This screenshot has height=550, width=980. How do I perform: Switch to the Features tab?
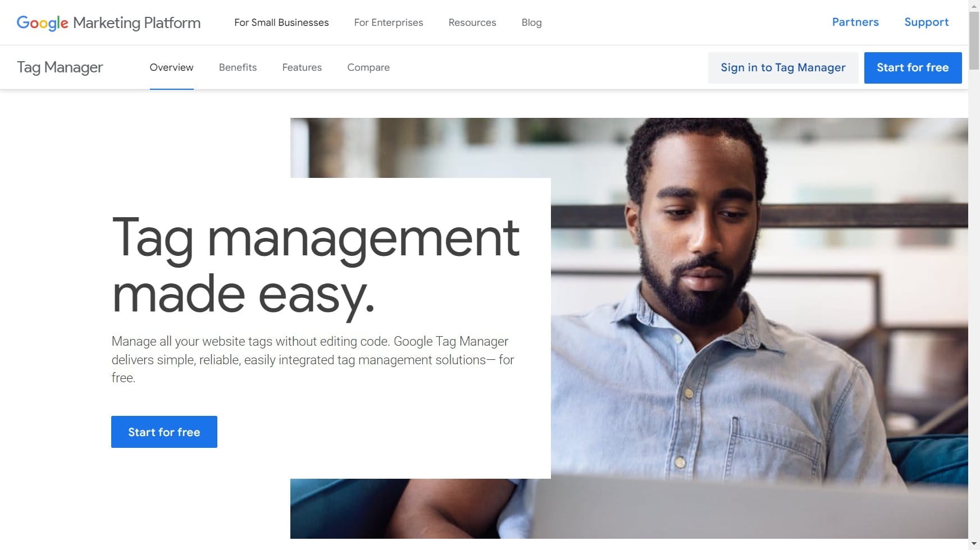click(x=302, y=67)
